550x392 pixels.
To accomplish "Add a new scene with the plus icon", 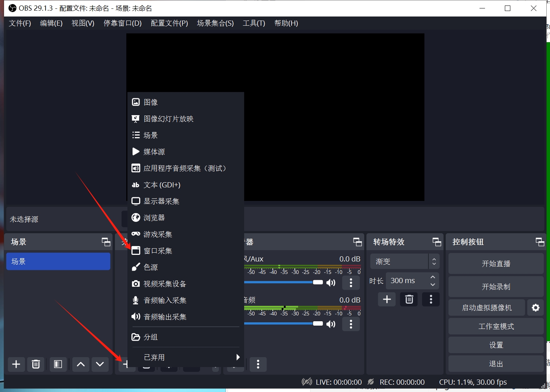I will click(x=16, y=364).
